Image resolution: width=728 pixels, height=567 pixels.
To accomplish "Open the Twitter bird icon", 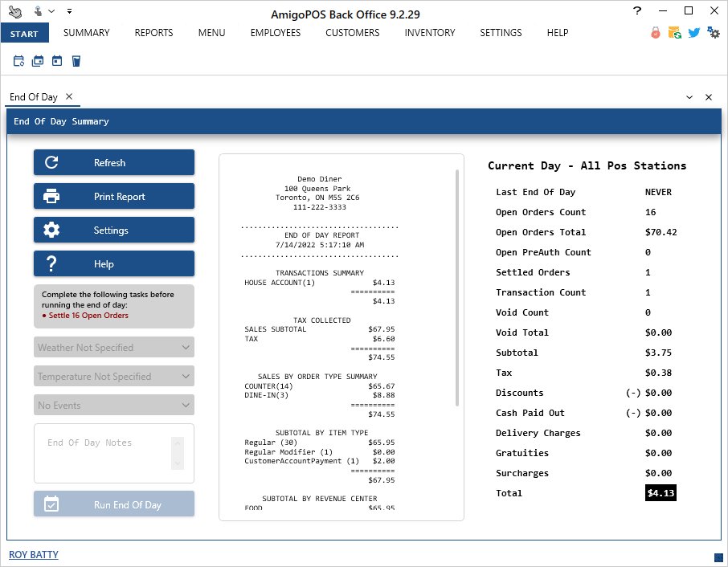I will pos(693,33).
